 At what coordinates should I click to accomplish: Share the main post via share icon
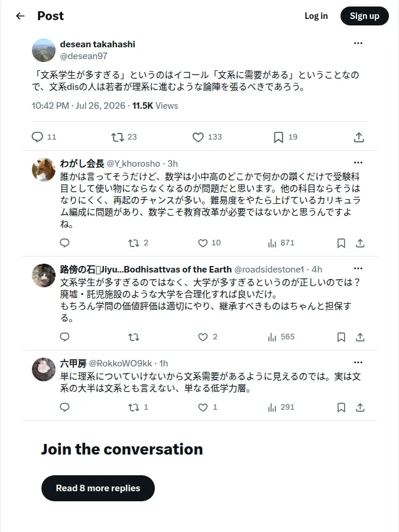[x=359, y=137]
